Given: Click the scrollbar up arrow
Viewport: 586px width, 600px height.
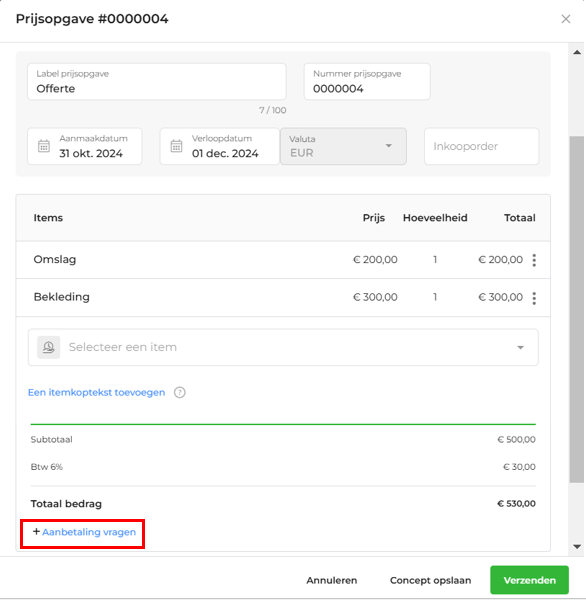Looking at the screenshot, I should [577, 52].
